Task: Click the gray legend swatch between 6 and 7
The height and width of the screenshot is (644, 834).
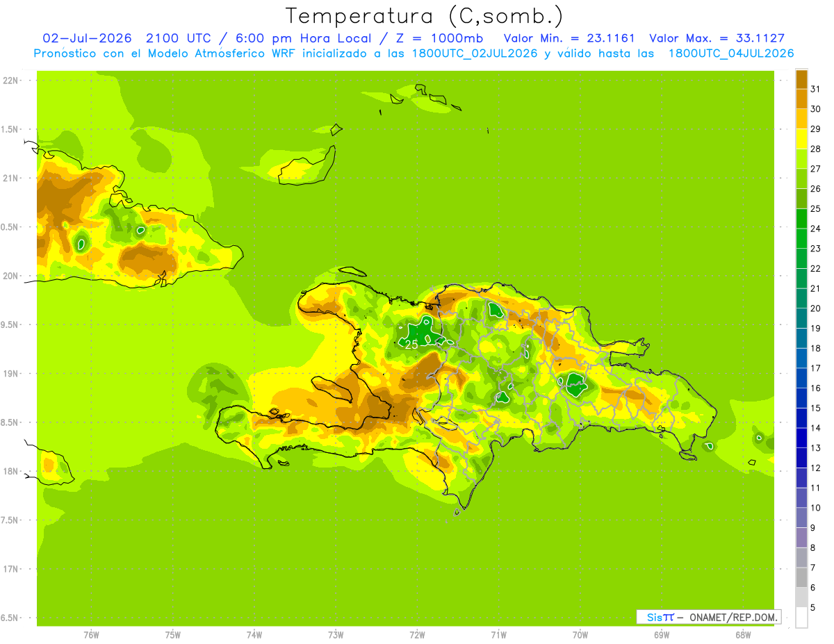Action: tap(801, 577)
